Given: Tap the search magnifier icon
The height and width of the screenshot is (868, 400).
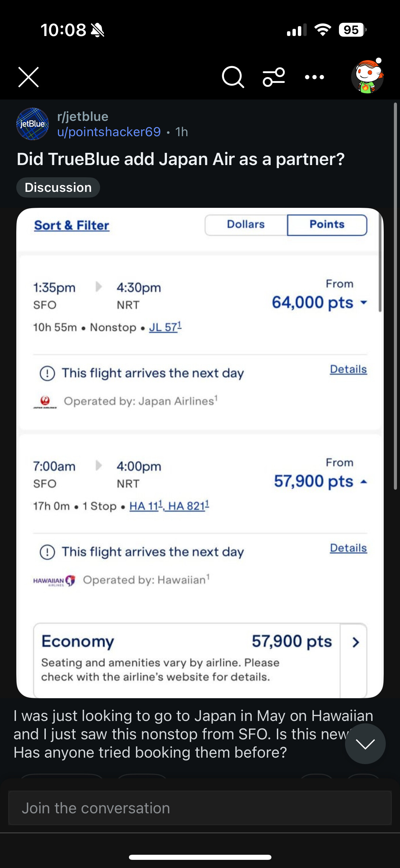Looking at the screenshot, I should pyautogui.click(x=233, y=77).
